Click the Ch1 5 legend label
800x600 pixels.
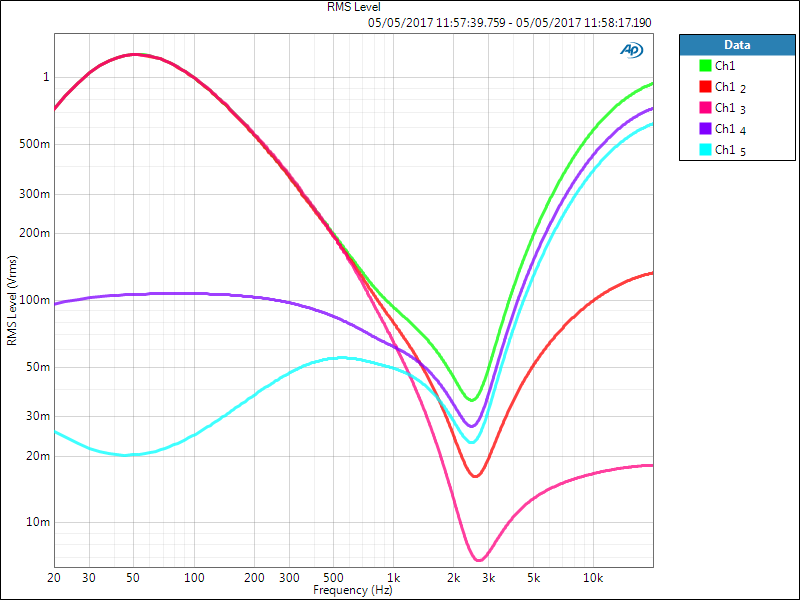coord(732,150)
